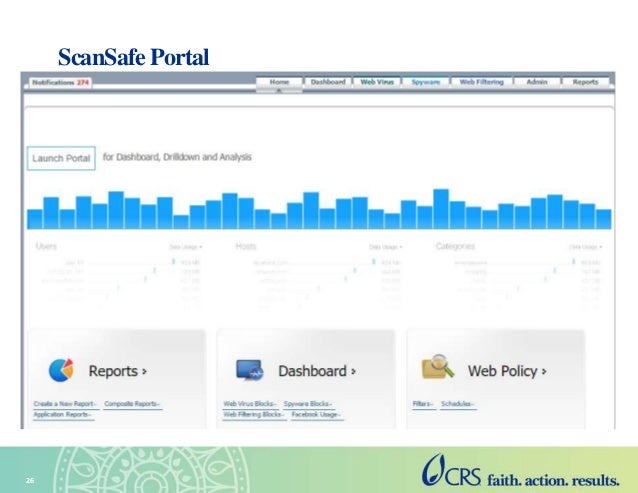Click the ScanSafe Portal slide title
638x493 pixels.
[133, 57]
